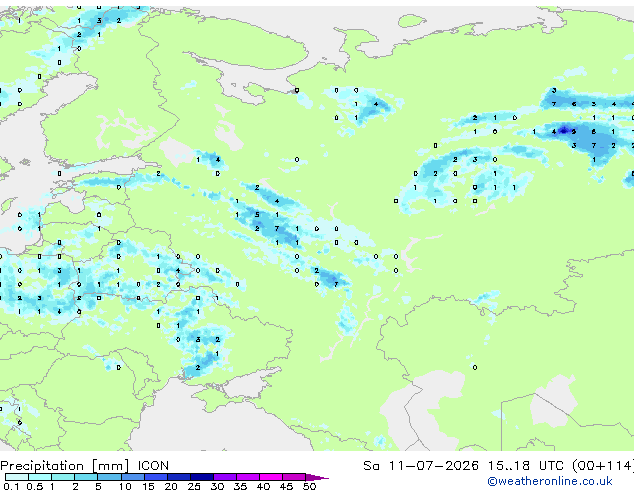The height and width of the screenshot is (490, 634).
Task: Select the 2 mm legend color swatch
Action: click(86, 477)
